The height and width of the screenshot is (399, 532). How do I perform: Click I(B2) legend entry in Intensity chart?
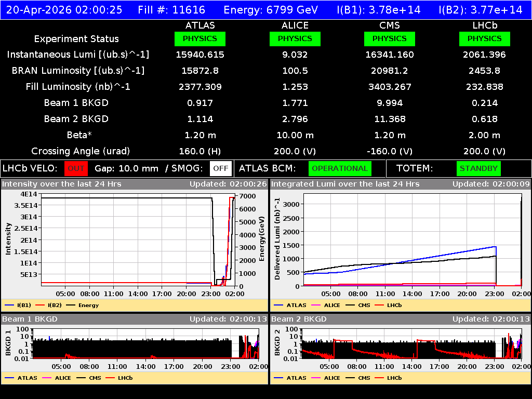(48, 305)
